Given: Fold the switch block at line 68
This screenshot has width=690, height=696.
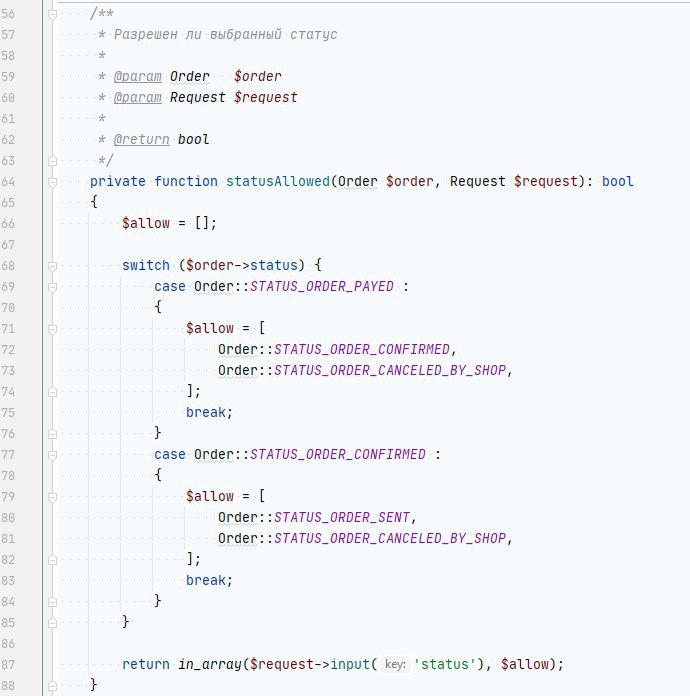Looking at the screenshot, I should click(x=52, y=266).
